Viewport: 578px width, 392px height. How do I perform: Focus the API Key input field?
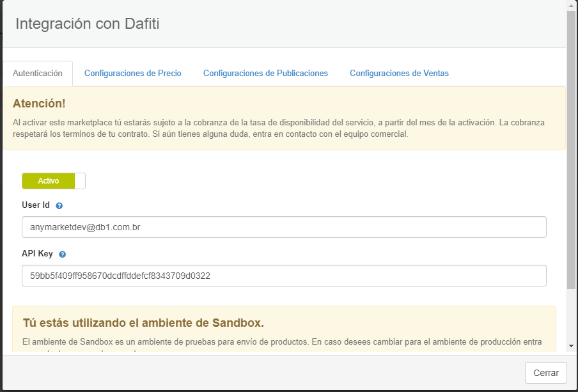coord(284,276)
